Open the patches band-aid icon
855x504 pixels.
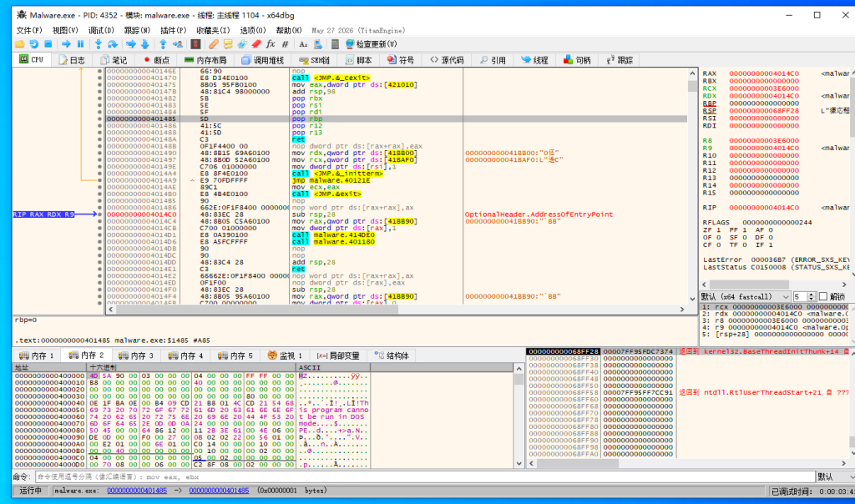213,44
